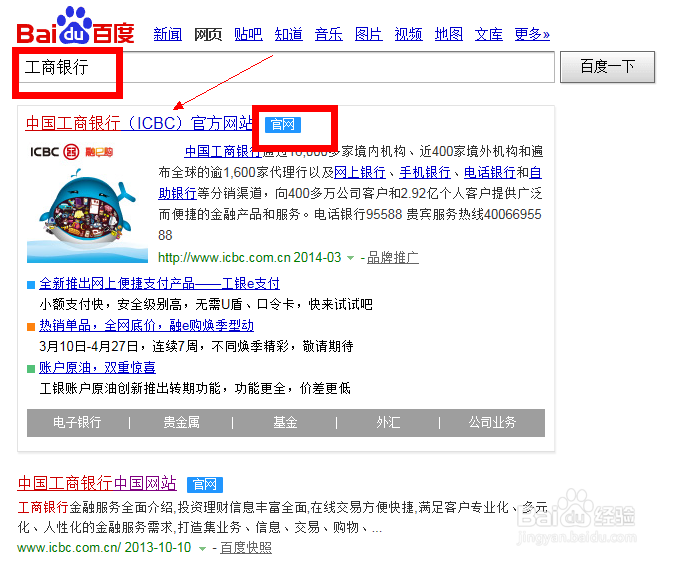Open the whale mascot promotional image
Image resolution: width=674 pixels, height=561 pixels.
pos(87,215)
